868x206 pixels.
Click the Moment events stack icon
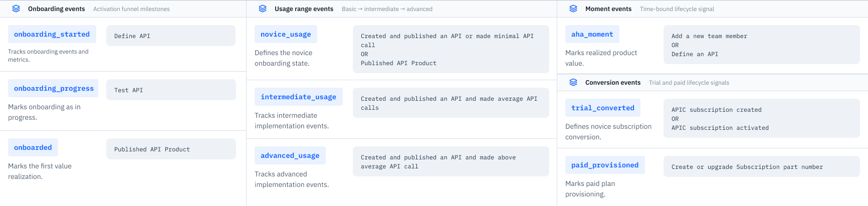[573, 9]
